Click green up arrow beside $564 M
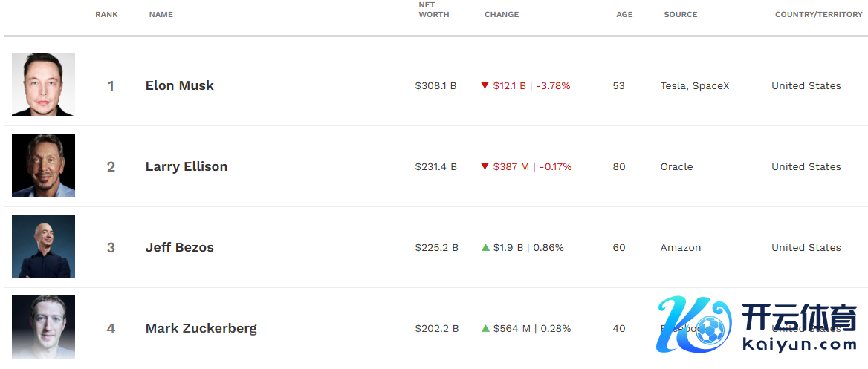The image size is (868, 369). (x=485, y=328)
